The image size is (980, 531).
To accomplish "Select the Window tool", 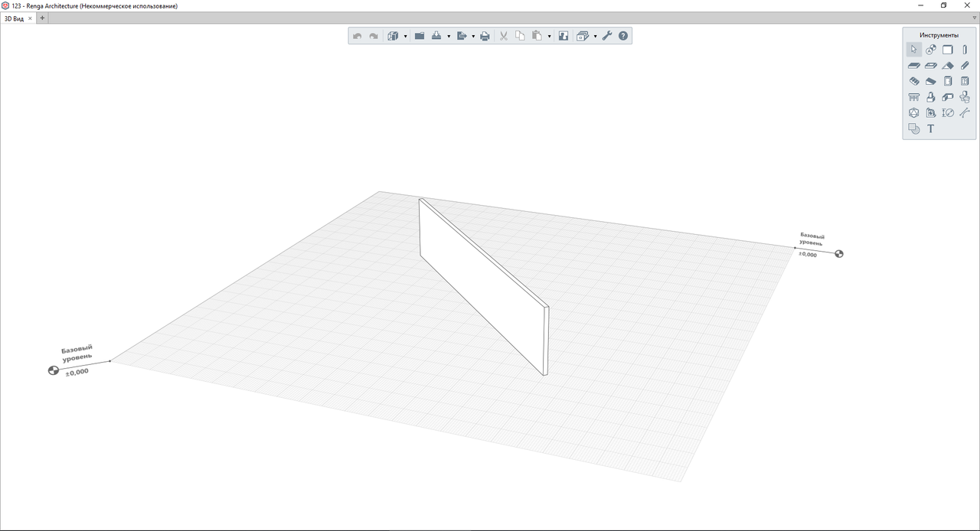I will pos(965,80).
